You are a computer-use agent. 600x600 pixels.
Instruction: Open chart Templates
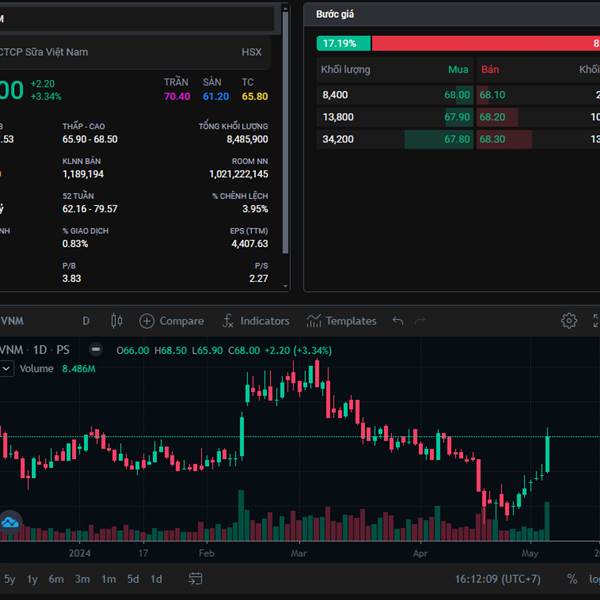pyautogui.click(x=341, y=321)
